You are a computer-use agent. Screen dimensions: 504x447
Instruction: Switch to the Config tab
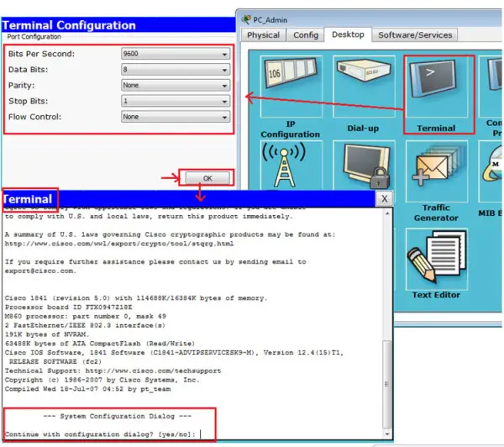(306, 35)
